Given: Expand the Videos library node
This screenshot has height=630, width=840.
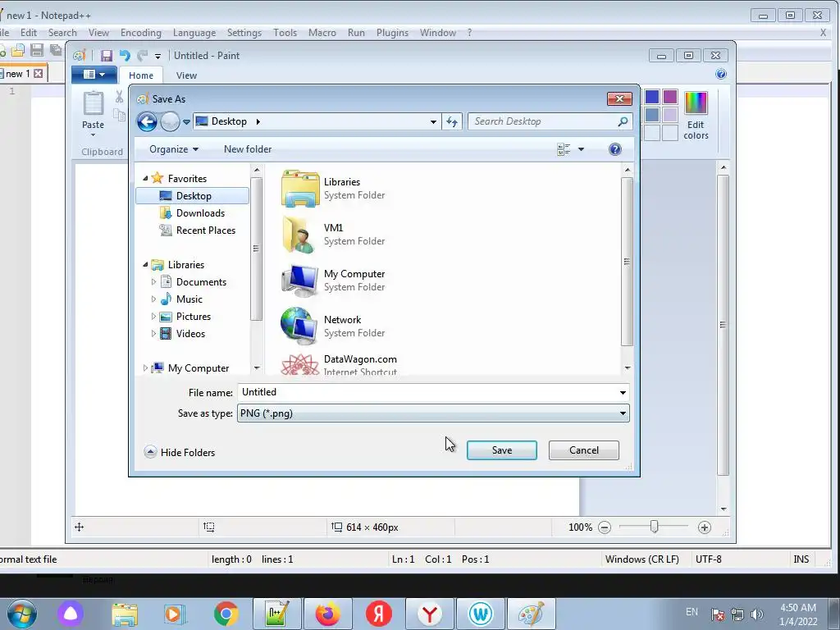Looking at the screenshot, I should tap(153, 333).
